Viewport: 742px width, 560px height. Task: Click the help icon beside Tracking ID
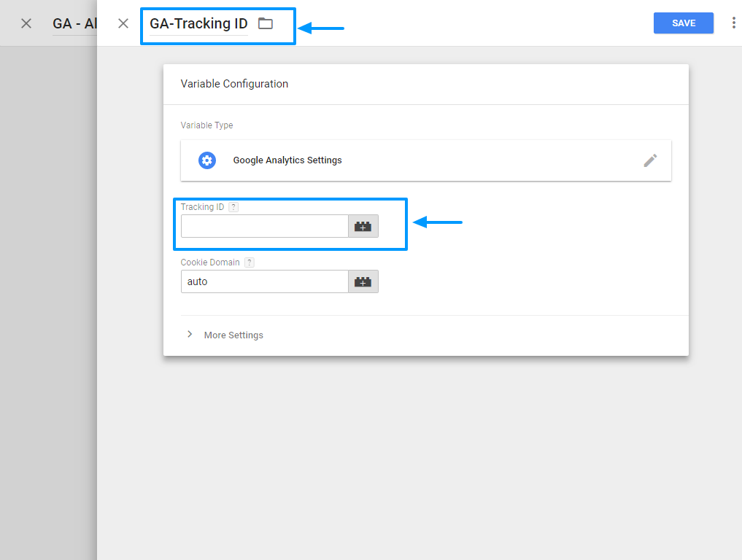[233, 207]
